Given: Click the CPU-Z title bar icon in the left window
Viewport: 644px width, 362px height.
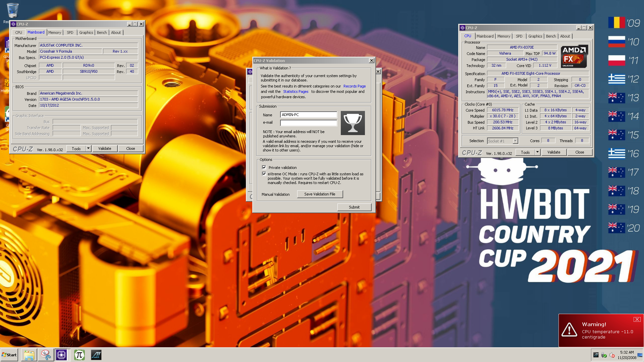Looking at the screenshot, I should tap(13, 24).
